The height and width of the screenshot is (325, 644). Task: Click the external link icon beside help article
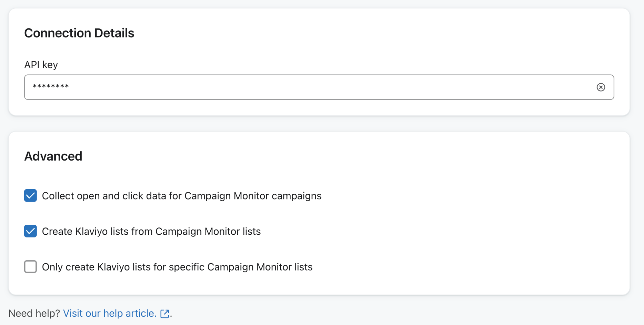165,314
